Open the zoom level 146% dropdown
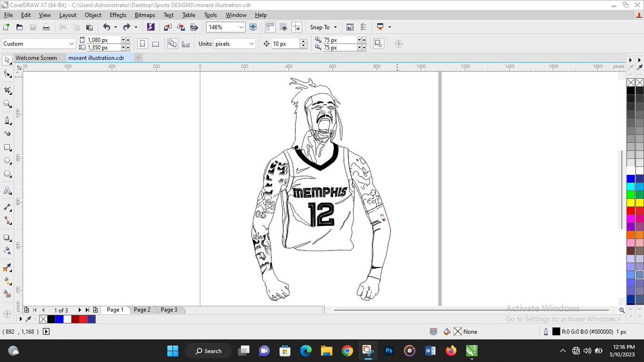The width and height of the screenshot is (644, 362). 241,27
